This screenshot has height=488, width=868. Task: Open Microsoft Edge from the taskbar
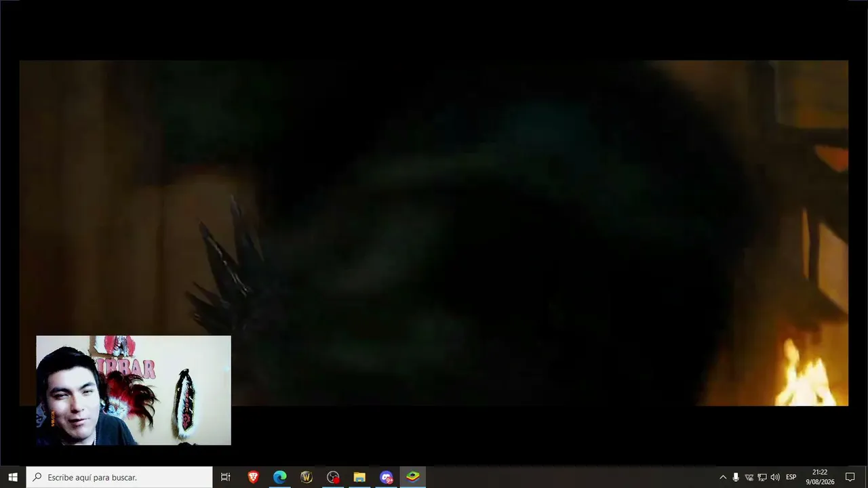pos(279,477)
